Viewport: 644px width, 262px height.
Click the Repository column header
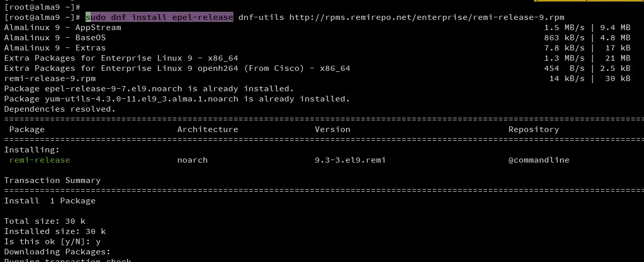tap(534, 129)
